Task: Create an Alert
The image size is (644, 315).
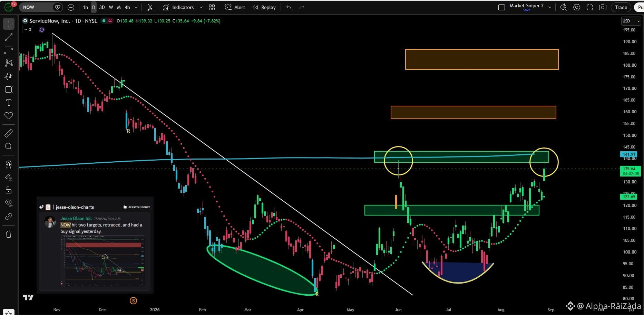Action: click(x=235, y=7)
